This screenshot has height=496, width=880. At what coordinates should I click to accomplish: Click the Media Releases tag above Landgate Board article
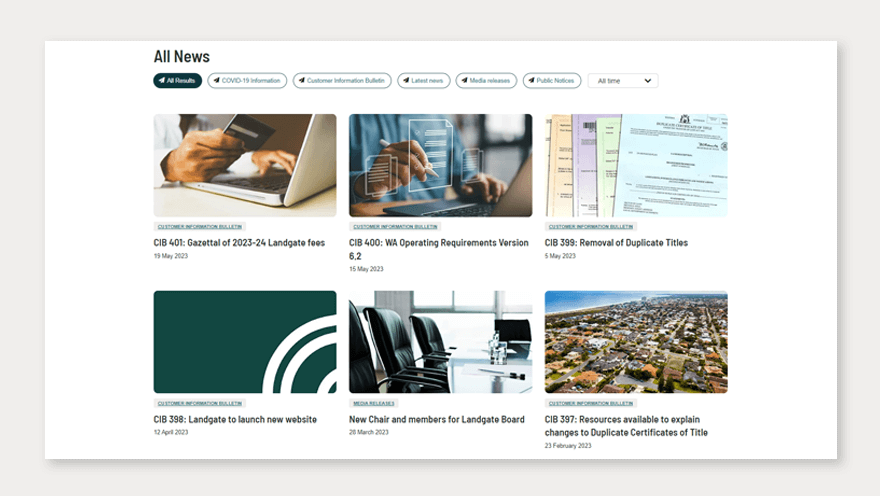(x=372, y=404)
